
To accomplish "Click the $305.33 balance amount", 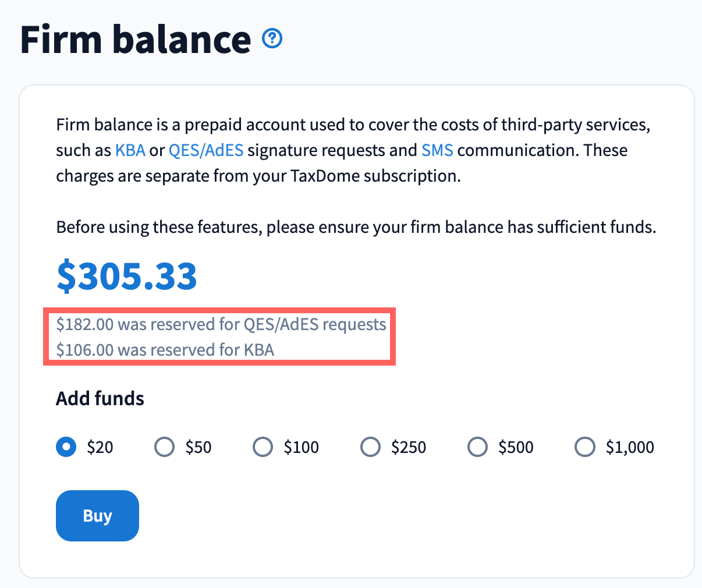I will (x=127, y=276).
